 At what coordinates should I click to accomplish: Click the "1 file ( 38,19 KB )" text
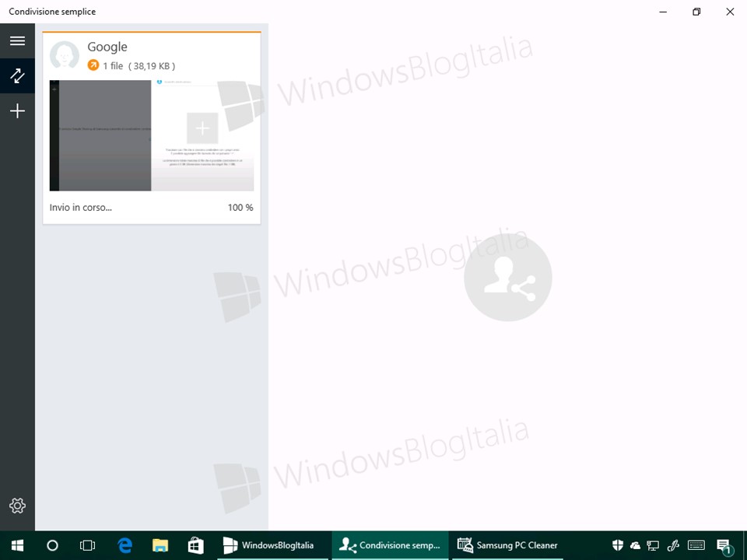coord(139,65)
